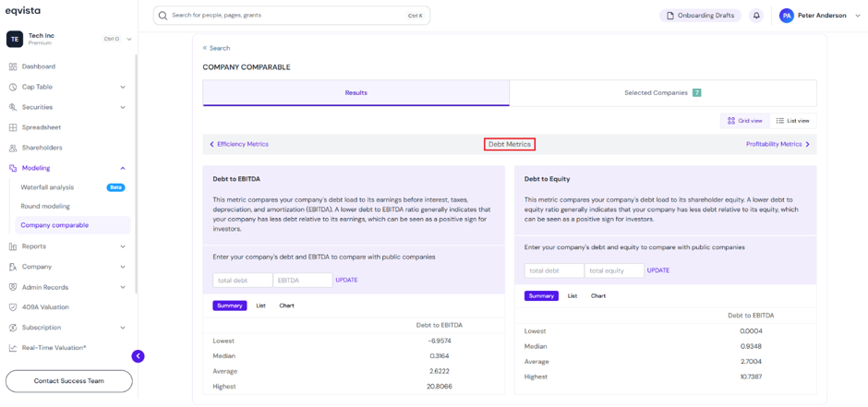Click the Selected Companies count badge 7
868x407 pixels.
(x=696, y=93)
